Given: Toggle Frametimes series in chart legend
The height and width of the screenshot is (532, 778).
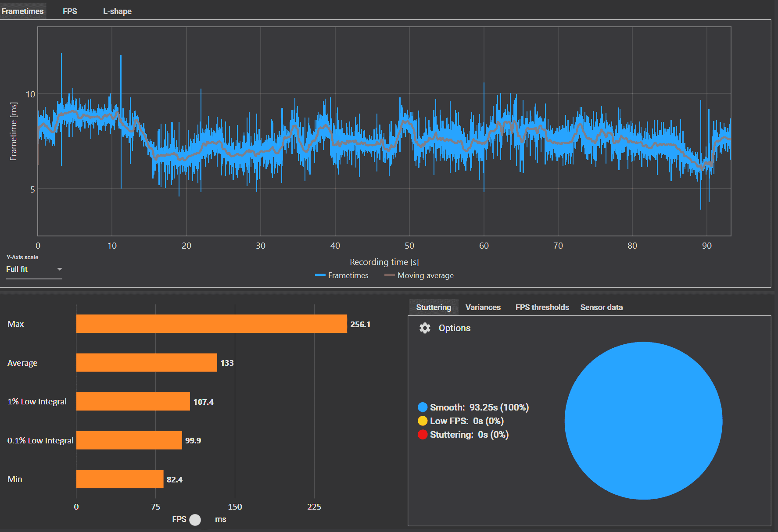Looking at the screenshot, I should [x=342, y=275].
